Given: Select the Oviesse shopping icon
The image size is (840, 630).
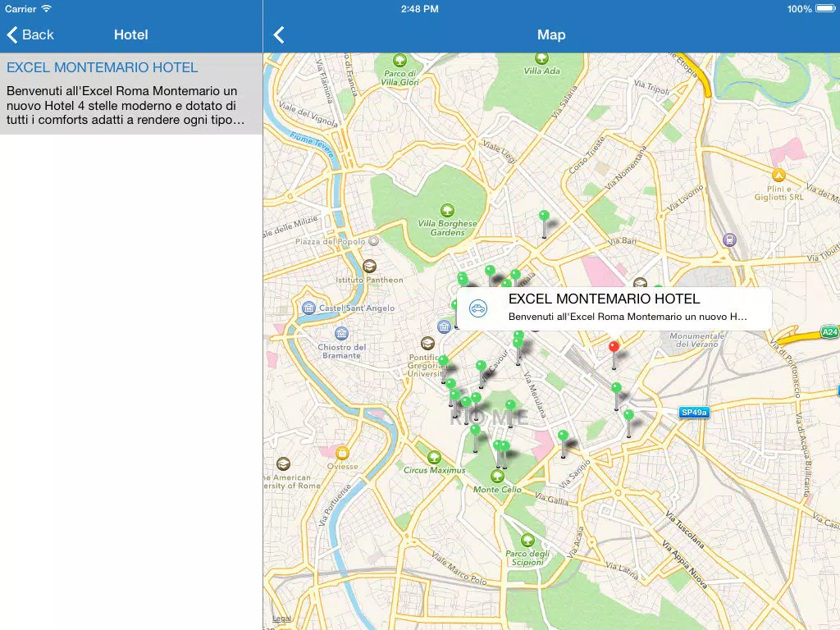Looking at the screenshot, I should click(342, 453).
